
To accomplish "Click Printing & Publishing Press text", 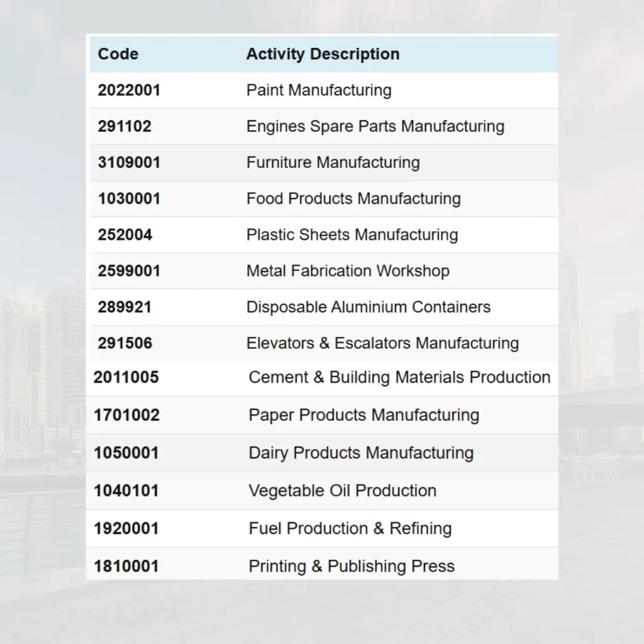I will [x=352, y=566].
